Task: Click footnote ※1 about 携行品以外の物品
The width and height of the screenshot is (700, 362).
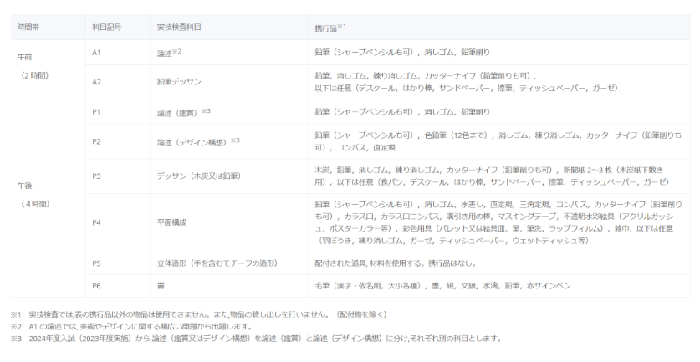Action: (199, 315)
